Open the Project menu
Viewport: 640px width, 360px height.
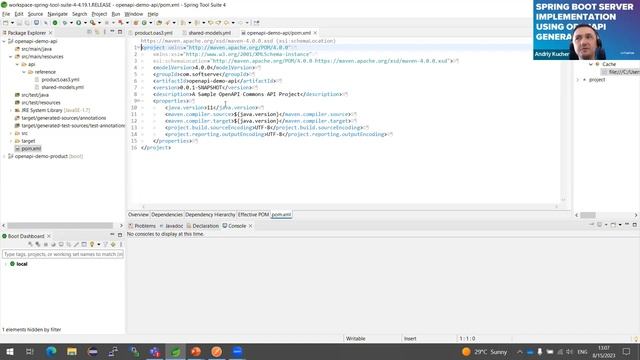[99, 14]
